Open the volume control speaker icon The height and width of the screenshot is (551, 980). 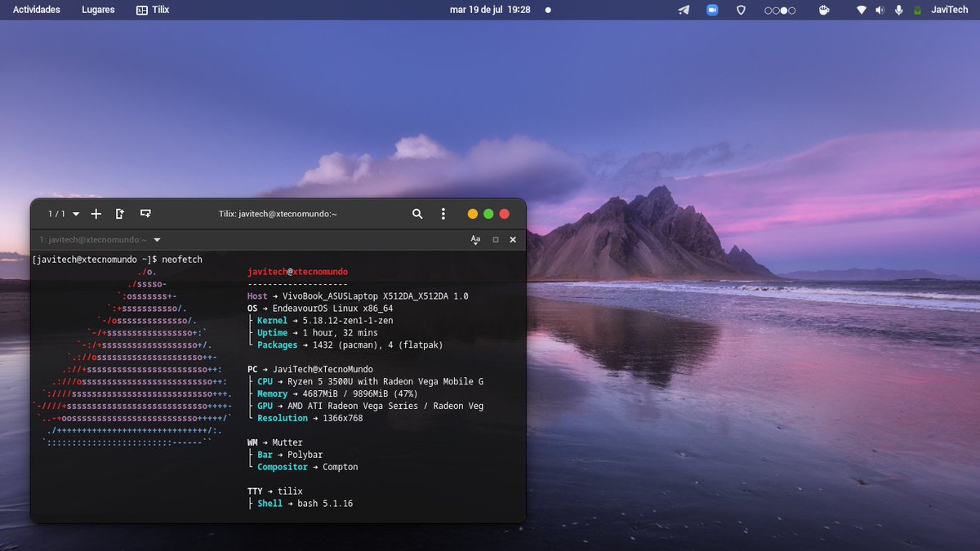point(880,10)
